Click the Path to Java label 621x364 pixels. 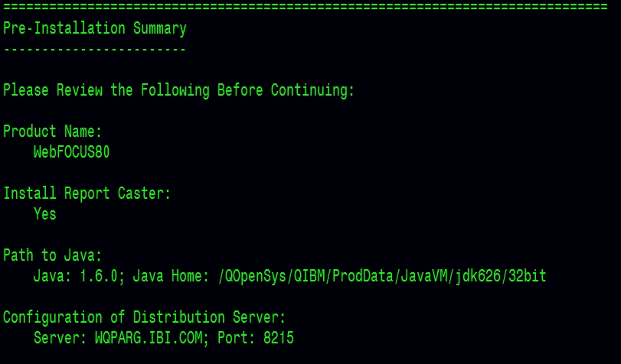[53, 255]
